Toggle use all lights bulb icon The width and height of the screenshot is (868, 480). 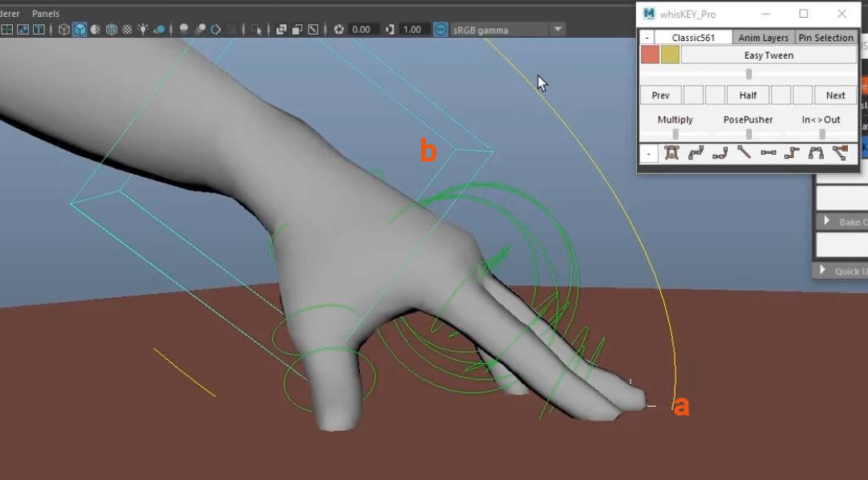pyautogui.click(x=143, y=30)
